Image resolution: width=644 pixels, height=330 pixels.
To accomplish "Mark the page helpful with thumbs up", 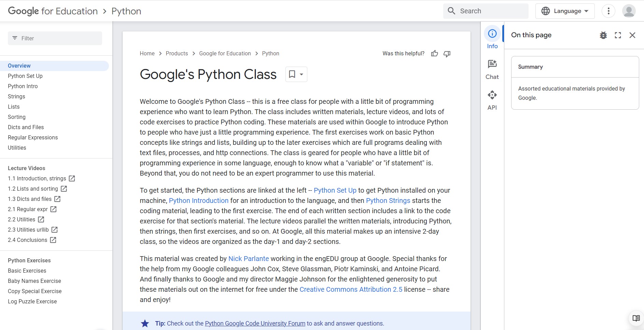I will pyautogui.click(x=434, y=53).
